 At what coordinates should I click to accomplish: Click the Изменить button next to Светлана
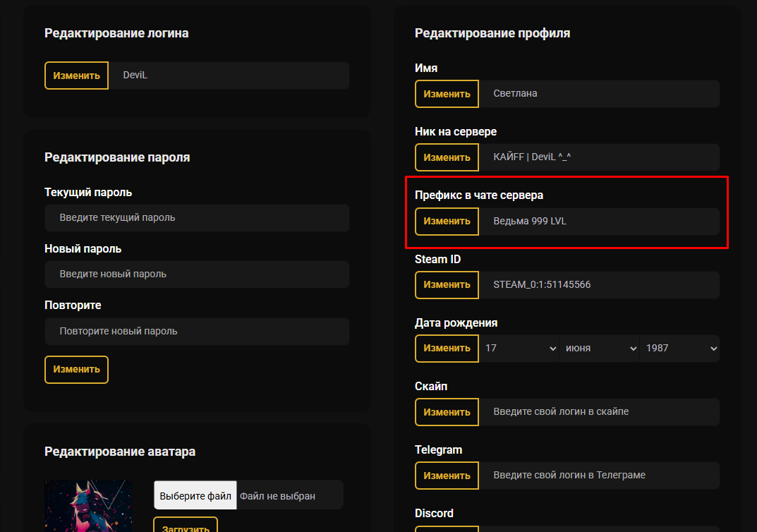coord(447,94)
